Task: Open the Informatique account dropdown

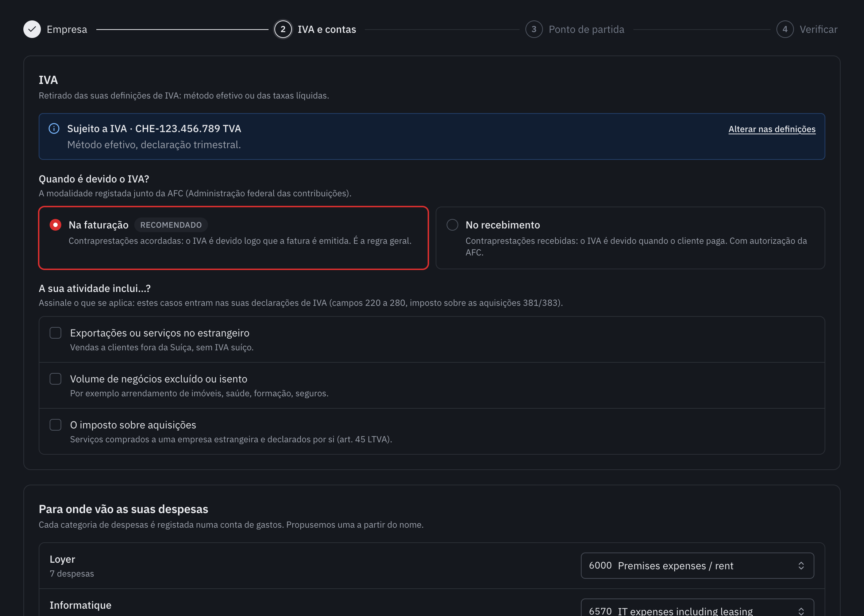Action: 697,608
